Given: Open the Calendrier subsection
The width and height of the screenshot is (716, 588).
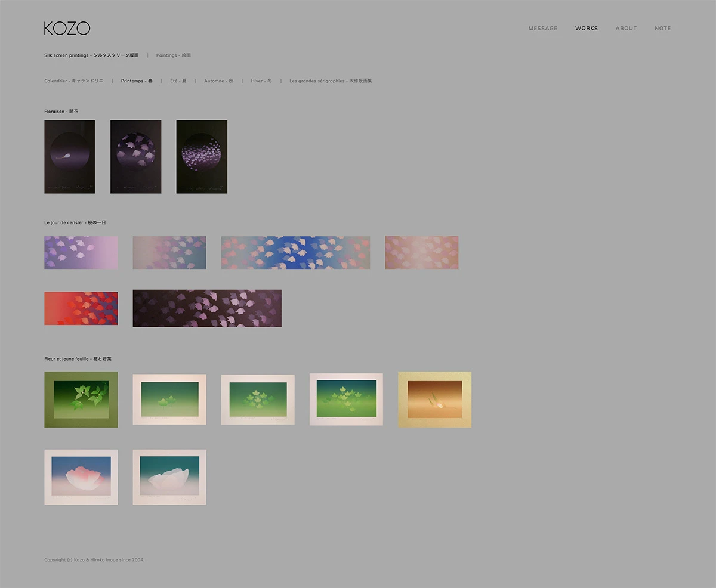Looking at the screenshot, I should click(74, 81).
